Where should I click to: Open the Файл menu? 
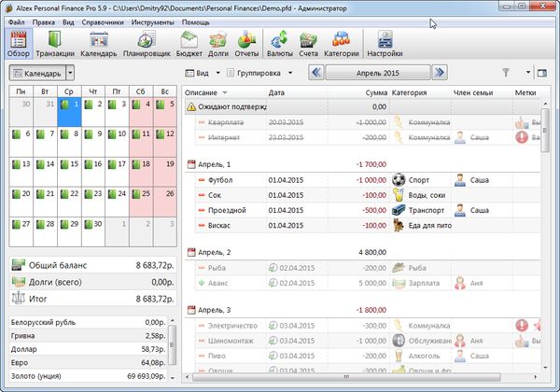(17, 22)
